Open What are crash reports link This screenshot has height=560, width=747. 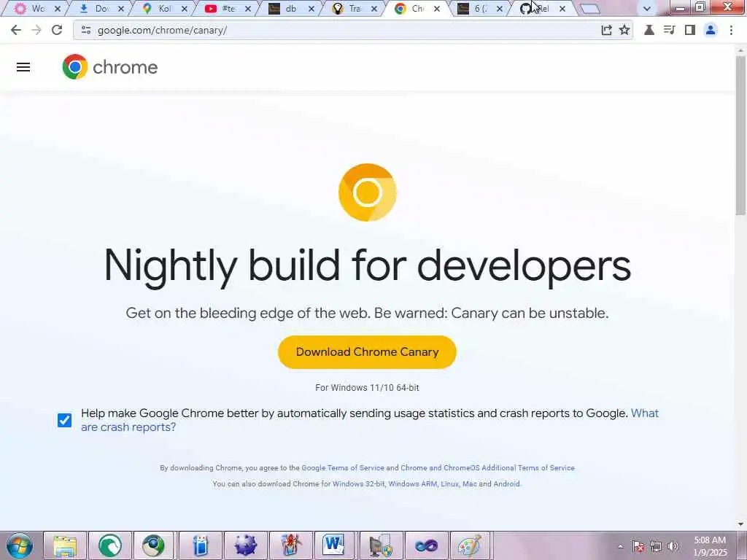pos(370,420)
